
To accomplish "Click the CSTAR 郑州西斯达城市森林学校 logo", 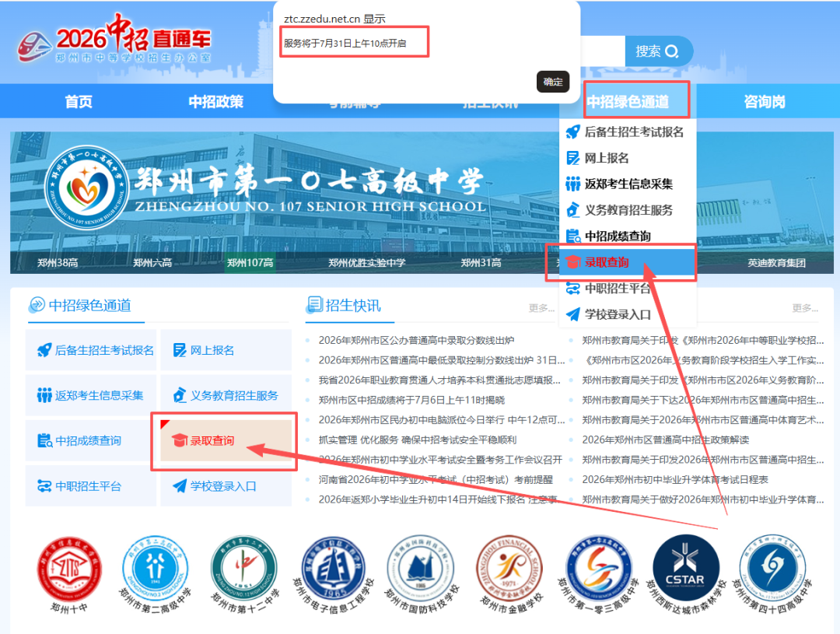I will [685, 574].
